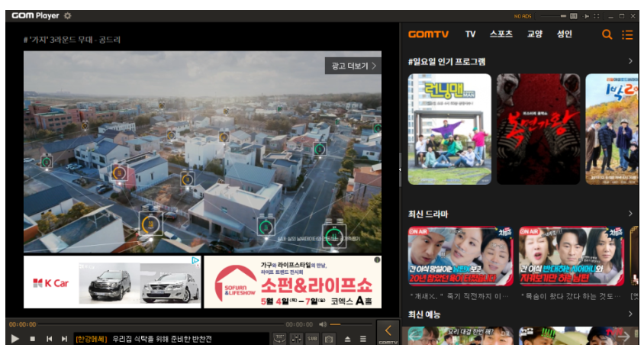The image size is (644, 351).
Task: Open second drama thumbnail '지켜보기만 하는 남편'
Action: click(572, 256)
